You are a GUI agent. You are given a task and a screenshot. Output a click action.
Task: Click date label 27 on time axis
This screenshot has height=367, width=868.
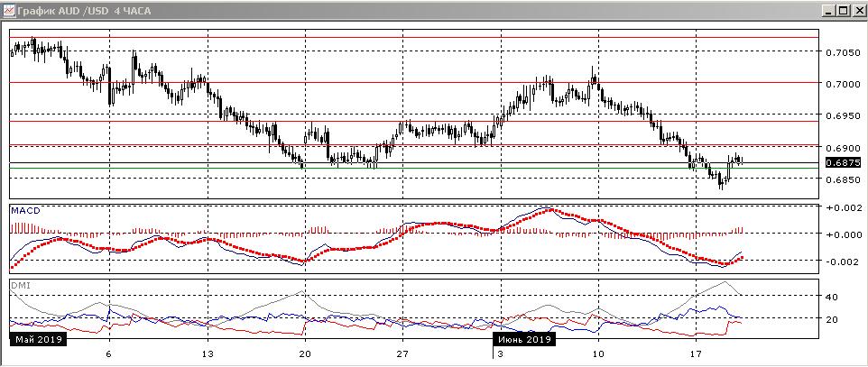[403, 354]
